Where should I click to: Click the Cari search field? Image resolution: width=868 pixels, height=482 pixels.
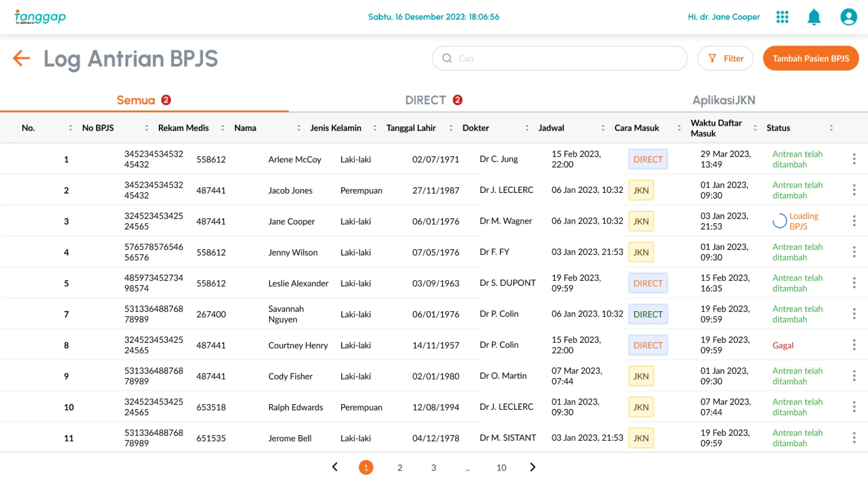[559, 58]
